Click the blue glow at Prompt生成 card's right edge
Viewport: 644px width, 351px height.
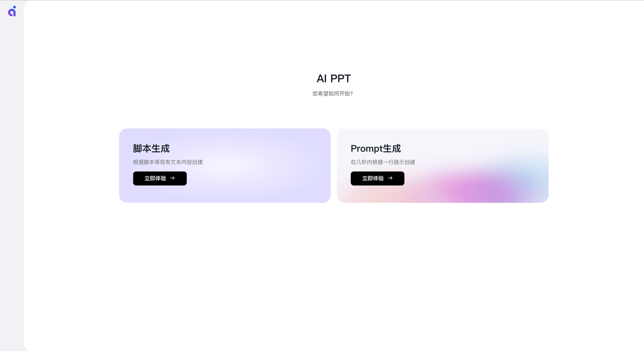pyautogui.click(x=538, y=176)
